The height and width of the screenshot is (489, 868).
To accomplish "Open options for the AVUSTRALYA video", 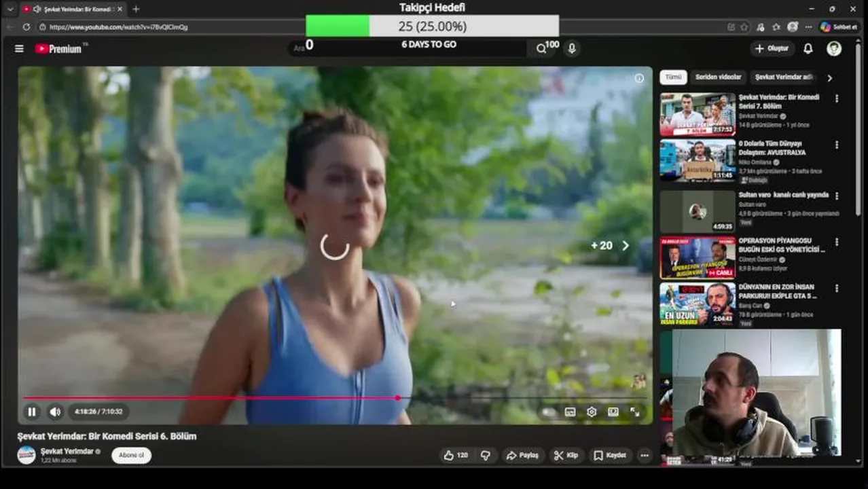I will pos(837,145).
